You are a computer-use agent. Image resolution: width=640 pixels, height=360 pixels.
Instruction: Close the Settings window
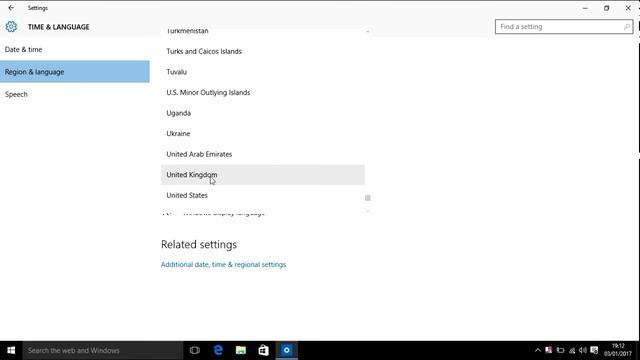point(628,8)
